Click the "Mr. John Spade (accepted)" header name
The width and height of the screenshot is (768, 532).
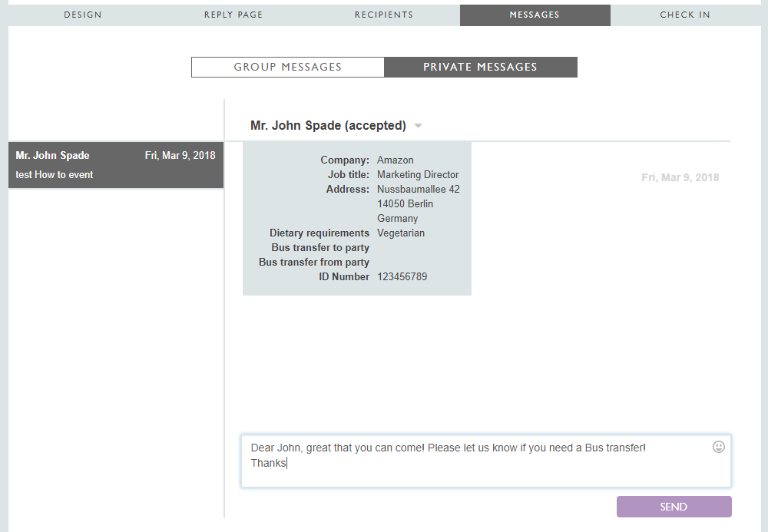328,126
